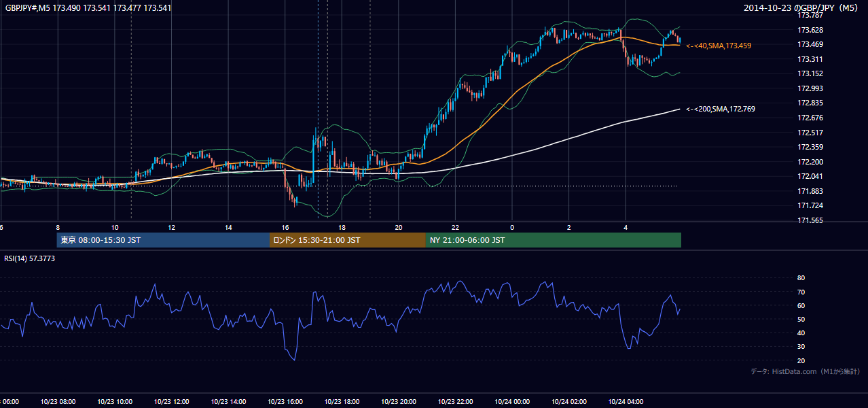Image resolution: width=868 pixels, height=408 pixels.
Task: Click the 40 SMA 173.459 label
Action: (719, 46)
